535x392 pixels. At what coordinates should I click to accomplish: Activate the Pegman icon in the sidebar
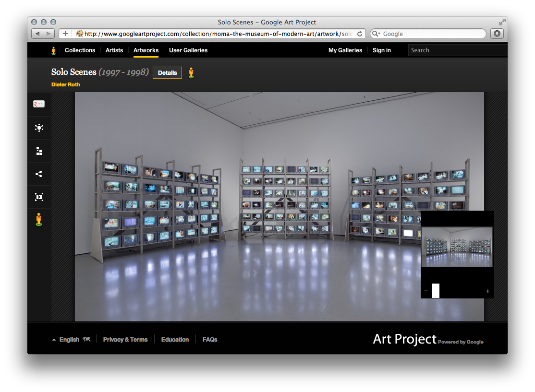pyautogui.click(x=39, y=219)
